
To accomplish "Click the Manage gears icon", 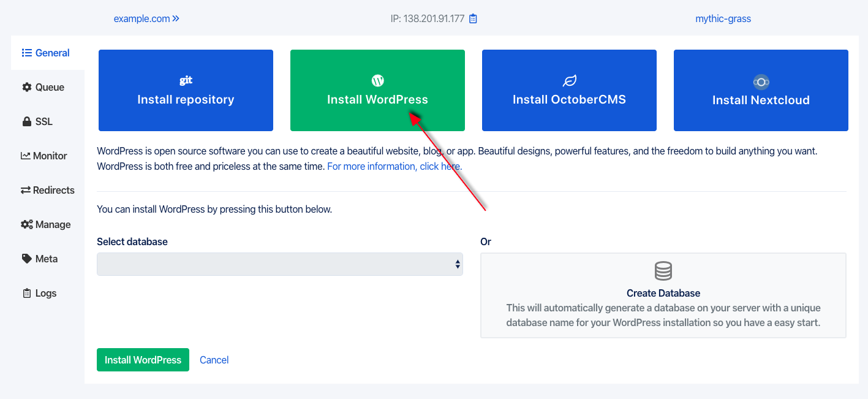I will 27,224.
